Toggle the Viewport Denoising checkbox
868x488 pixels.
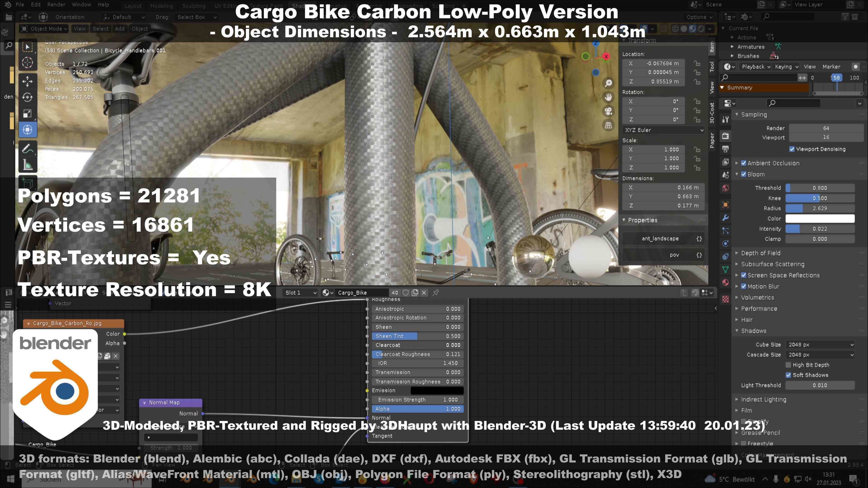click(792, 149)
